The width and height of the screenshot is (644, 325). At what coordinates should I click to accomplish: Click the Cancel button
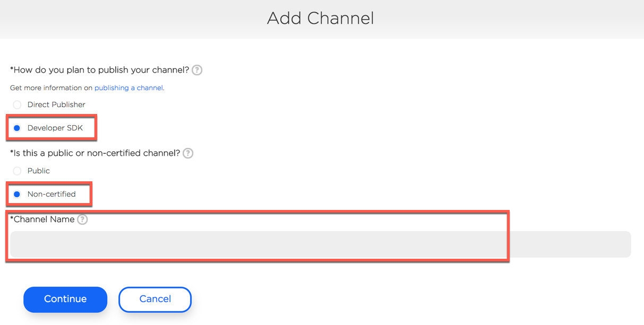tap(155, 299)
